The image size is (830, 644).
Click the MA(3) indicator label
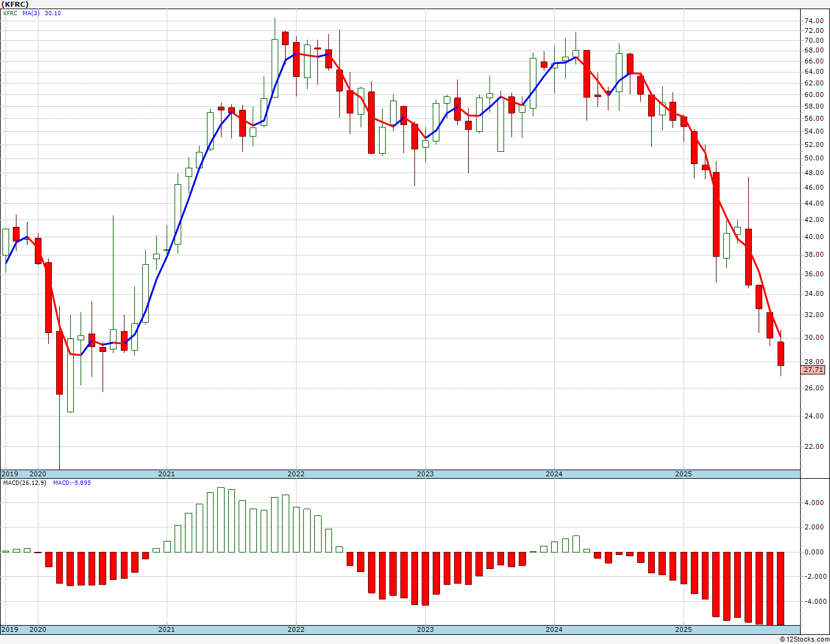[x=31, y=13]
